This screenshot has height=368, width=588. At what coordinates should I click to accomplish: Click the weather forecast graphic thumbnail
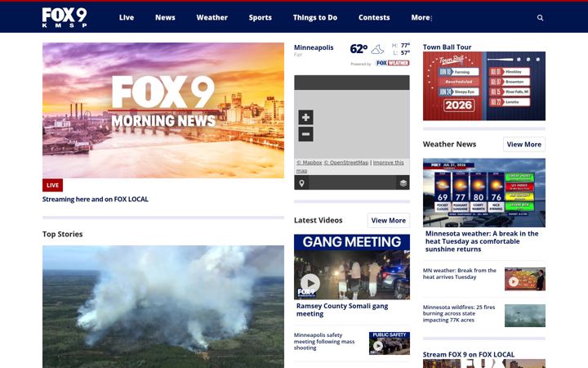coord(484,193)
